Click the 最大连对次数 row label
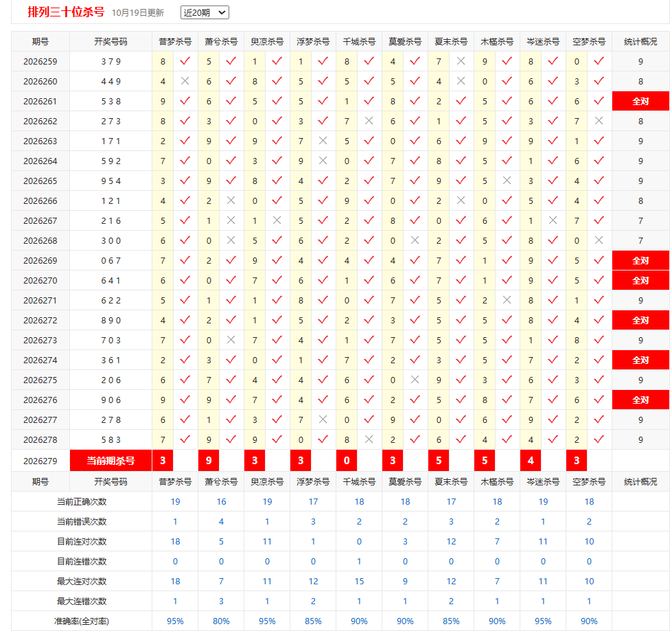The height and width of the screenshot is (631, 672). pos(82,582)
